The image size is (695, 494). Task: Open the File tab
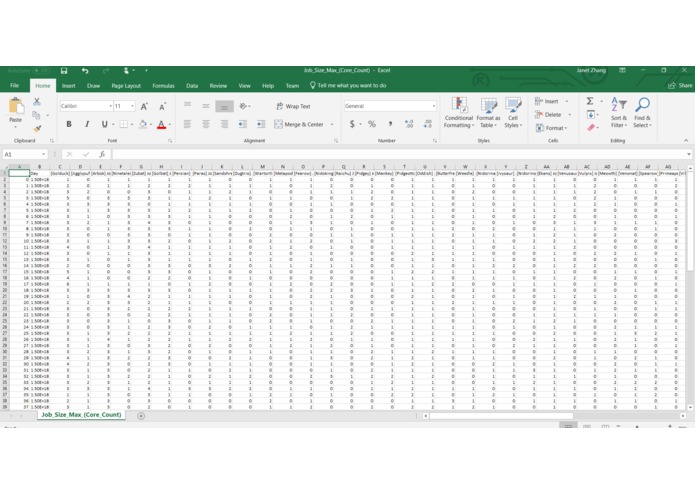tap(15, 86)
